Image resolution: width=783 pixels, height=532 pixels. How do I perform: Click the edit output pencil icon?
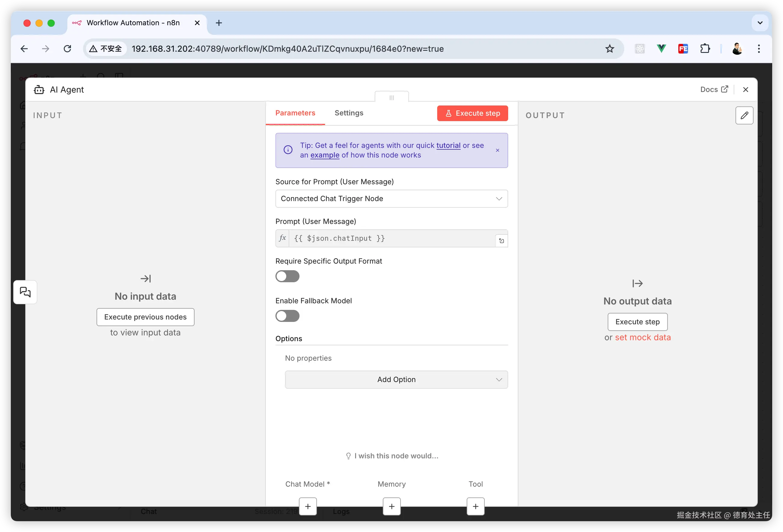pyautogui.click(x=744, y=115)
